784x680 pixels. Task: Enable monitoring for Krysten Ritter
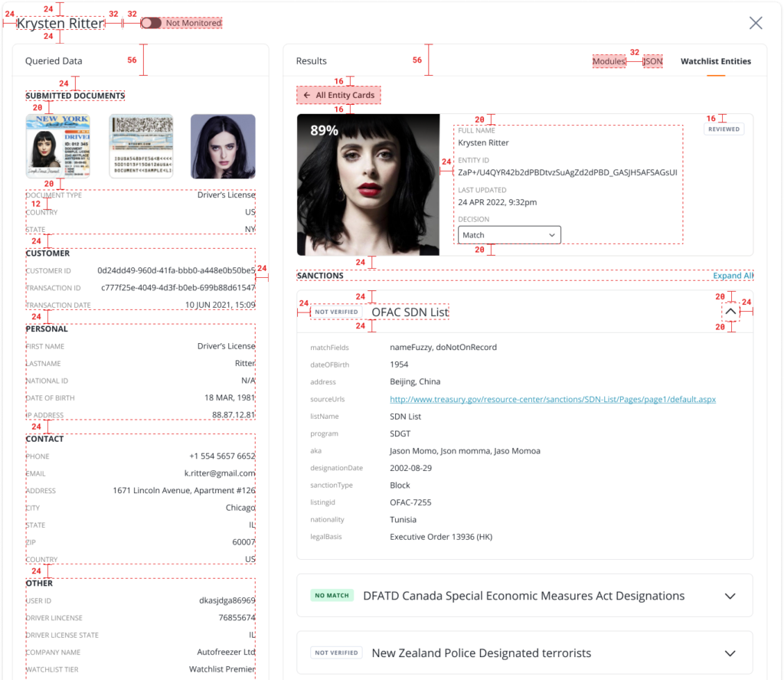pos(151,23)
